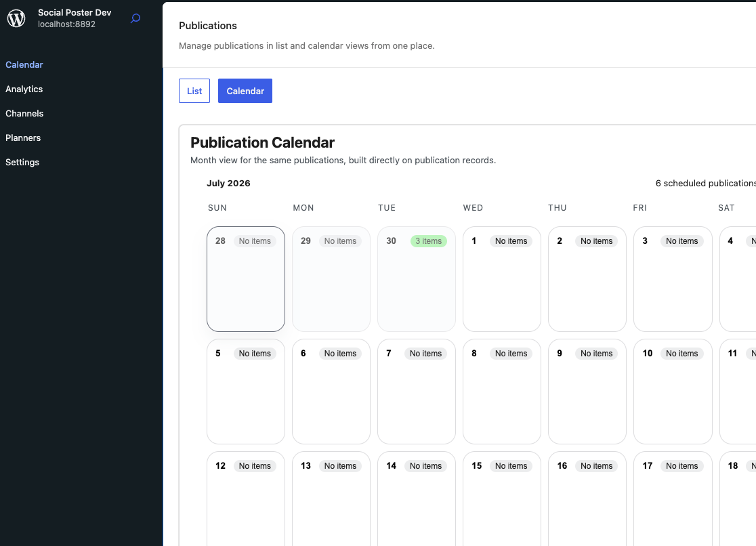The width and height of the screenshot is (756, 546).
Task: Select the July 5 day cell
Action: tap(246, 391)
